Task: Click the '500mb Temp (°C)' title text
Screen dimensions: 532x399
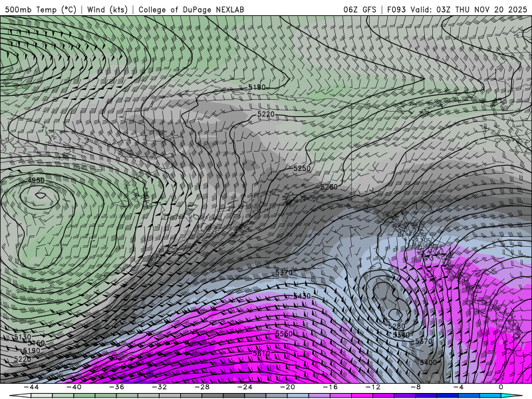Action: [x=41, y=9]
